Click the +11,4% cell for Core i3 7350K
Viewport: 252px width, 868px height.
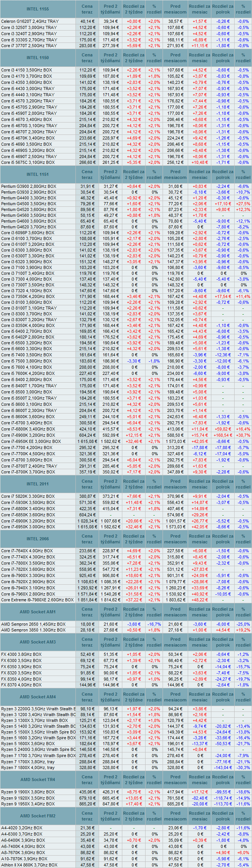pos(243,296)
